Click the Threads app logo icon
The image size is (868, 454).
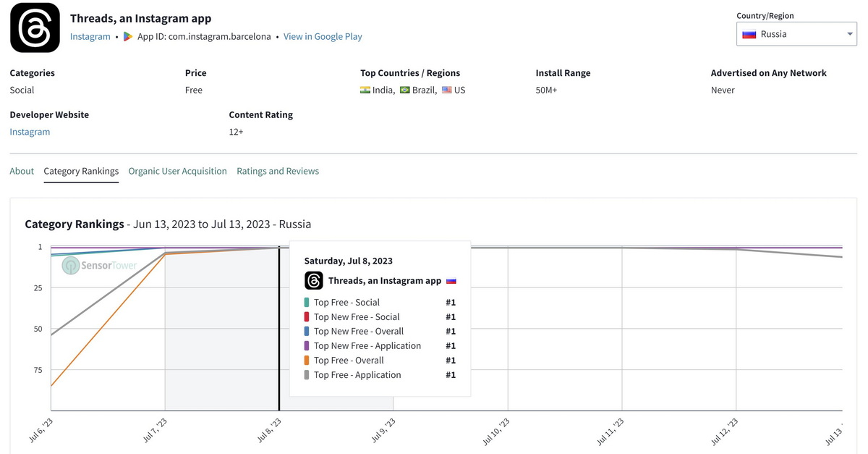coord(35,28)
